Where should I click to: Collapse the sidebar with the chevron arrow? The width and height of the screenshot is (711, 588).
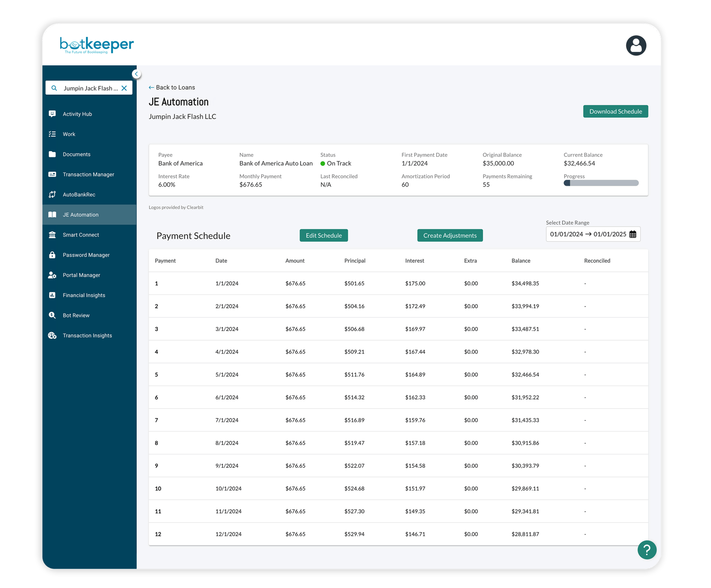pyautogui.click(x=137, y=73)
